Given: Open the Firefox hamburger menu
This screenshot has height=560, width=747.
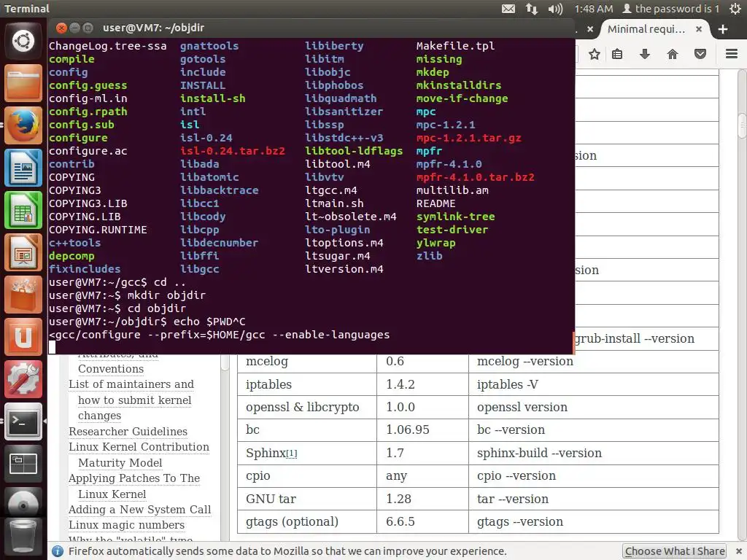Looking at the screenshot, I should [x=731, y=54].
